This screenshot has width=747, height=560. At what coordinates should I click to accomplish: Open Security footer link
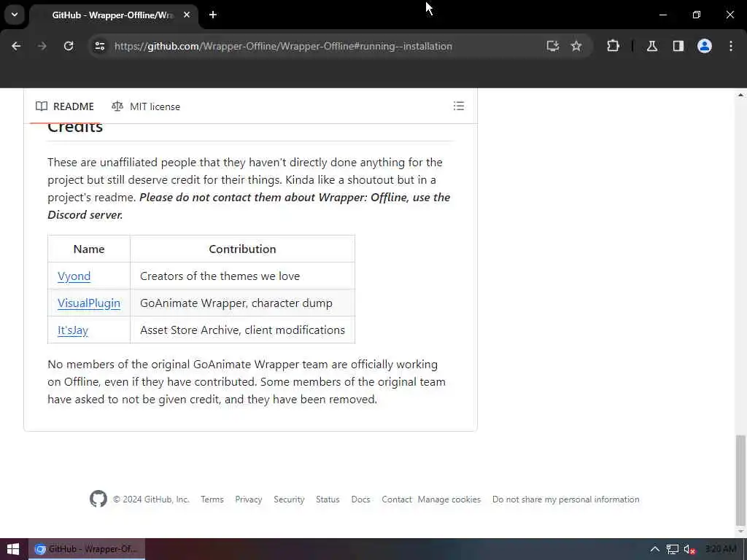pos(289,499)
